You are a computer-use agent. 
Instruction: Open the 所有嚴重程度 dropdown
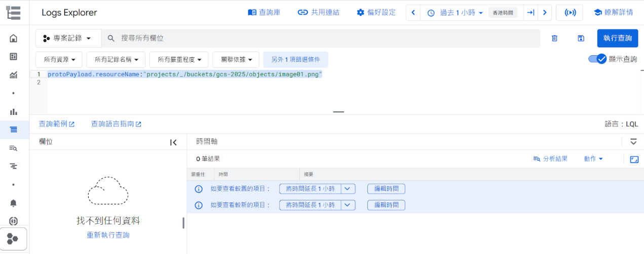point(179,60)
